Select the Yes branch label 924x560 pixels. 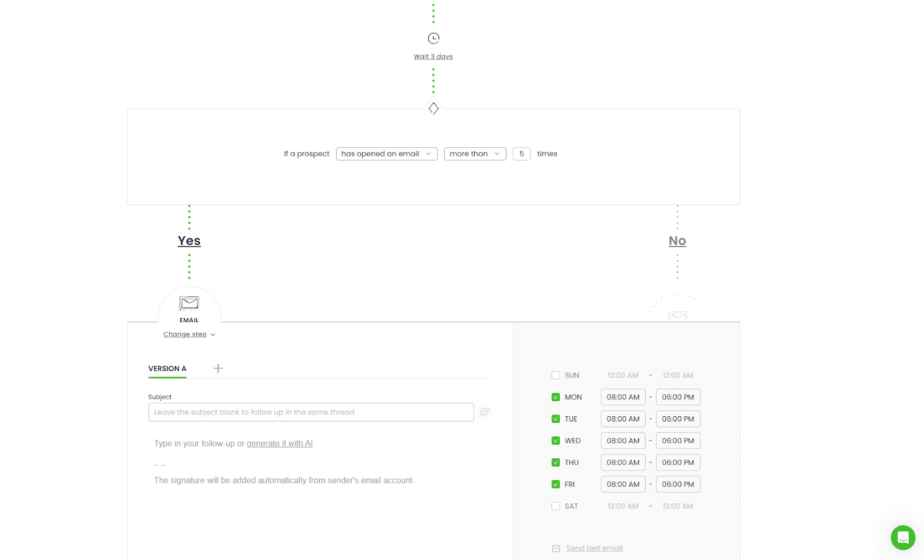189,241
